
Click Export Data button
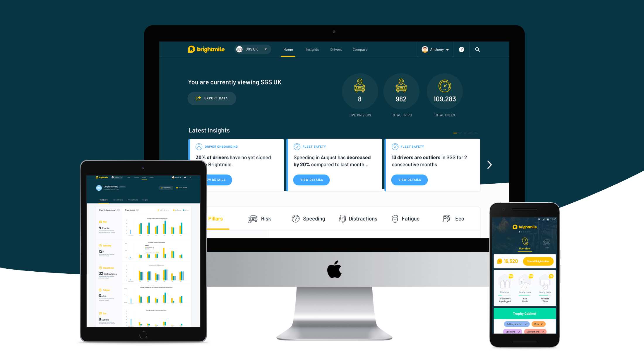point(213,98)
